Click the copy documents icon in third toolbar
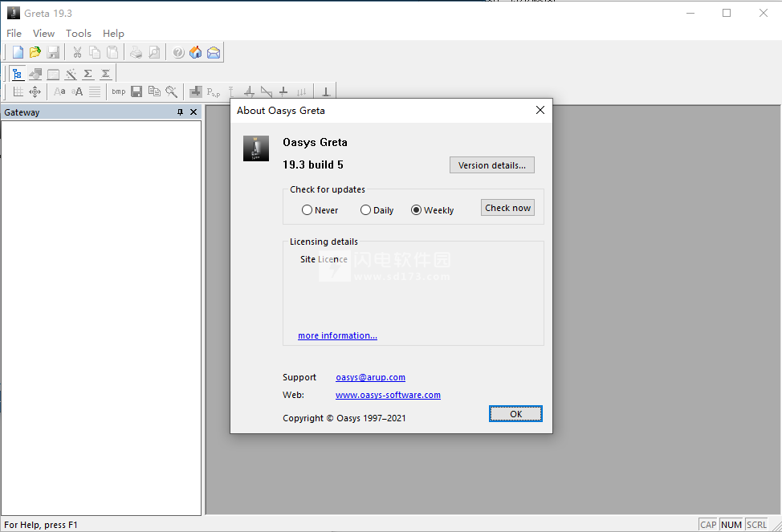The height and width of the screenshot is (532, 782). coord(154,91)
